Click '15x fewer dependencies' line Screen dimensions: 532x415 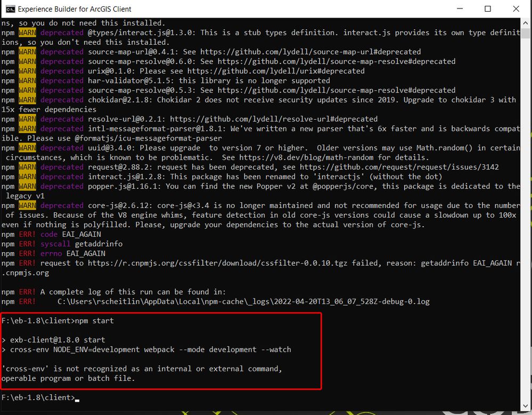(x=49, y=110)
